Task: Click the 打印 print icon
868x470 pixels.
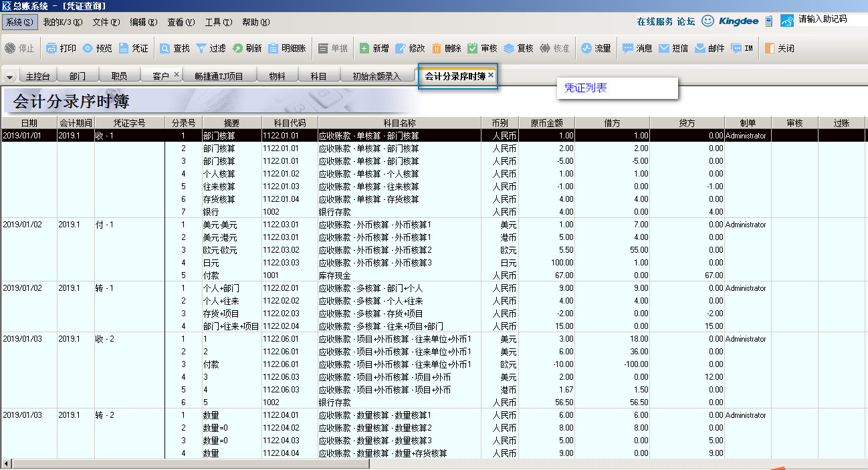Action: pyautogui.click(x=52, y=48)
